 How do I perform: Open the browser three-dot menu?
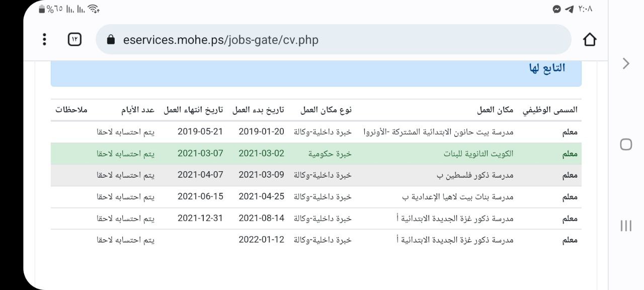point(45,39)
